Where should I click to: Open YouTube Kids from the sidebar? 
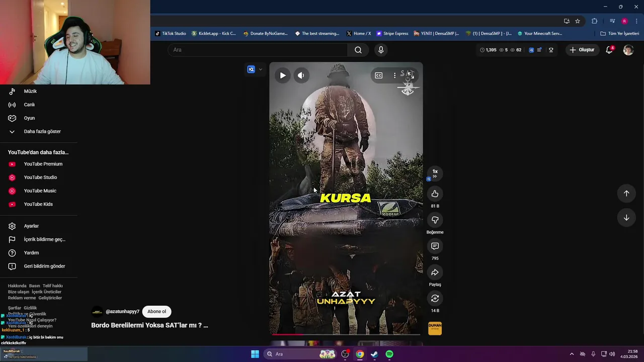39,204
